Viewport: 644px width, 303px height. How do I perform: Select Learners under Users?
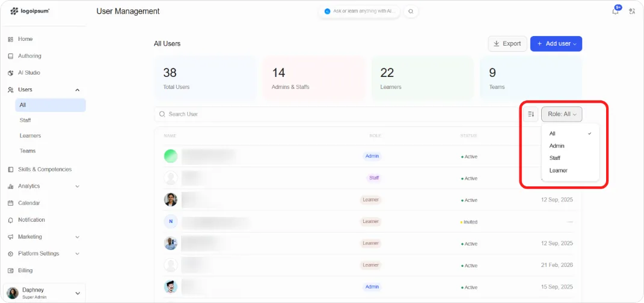(x=31, y=135)
